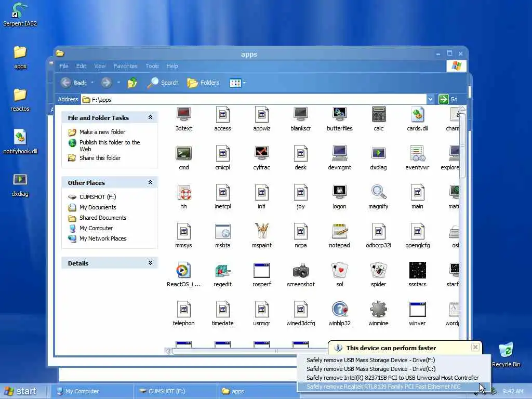Viewport: 532px width, 399px height.
Task: Open the Forward button history dropdown
Action: 118,83
